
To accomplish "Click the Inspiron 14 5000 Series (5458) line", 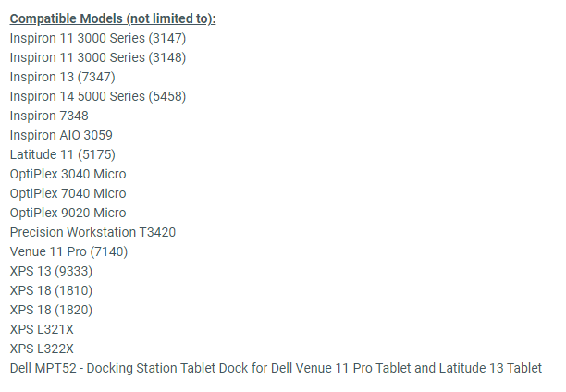I will (98, 97).
